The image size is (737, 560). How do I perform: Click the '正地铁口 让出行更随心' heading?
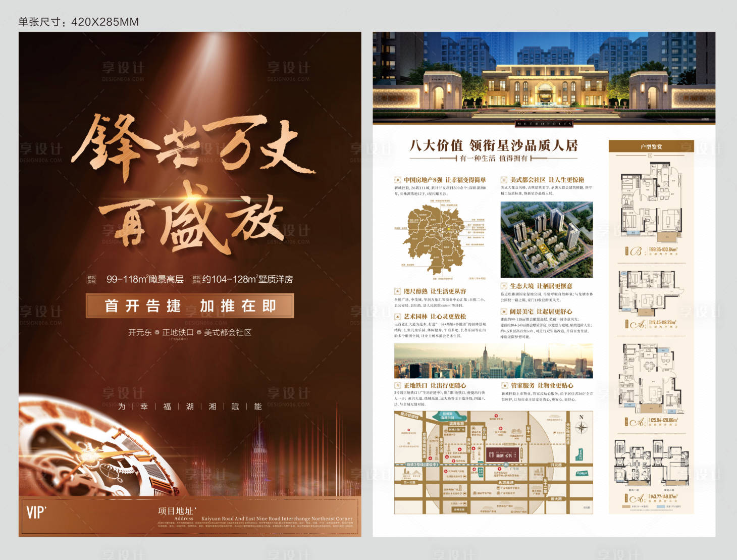pyautogui.click(x=435, y=385)
